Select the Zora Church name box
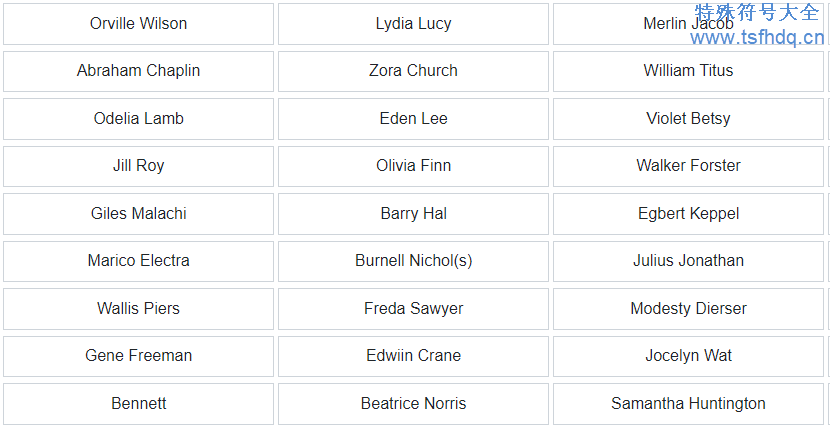The height and width of the screenshot is (431, 830). pos(413,71)
